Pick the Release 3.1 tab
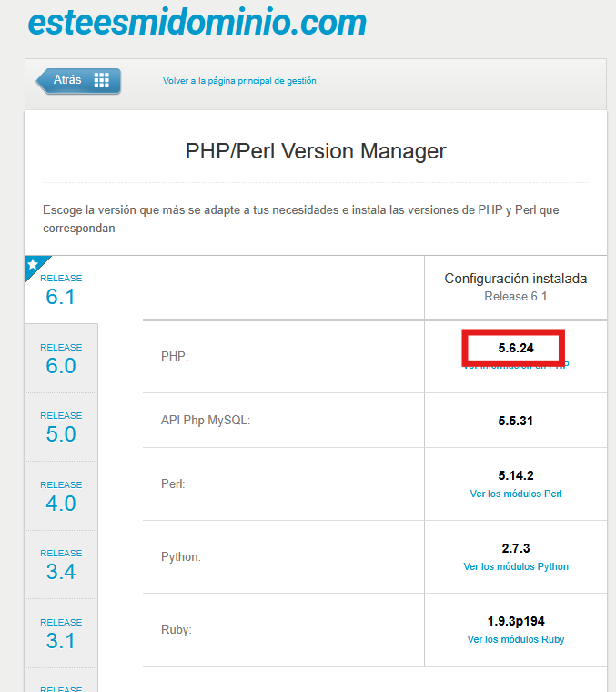This screenshot has height=692, width=616. (61, 633)
